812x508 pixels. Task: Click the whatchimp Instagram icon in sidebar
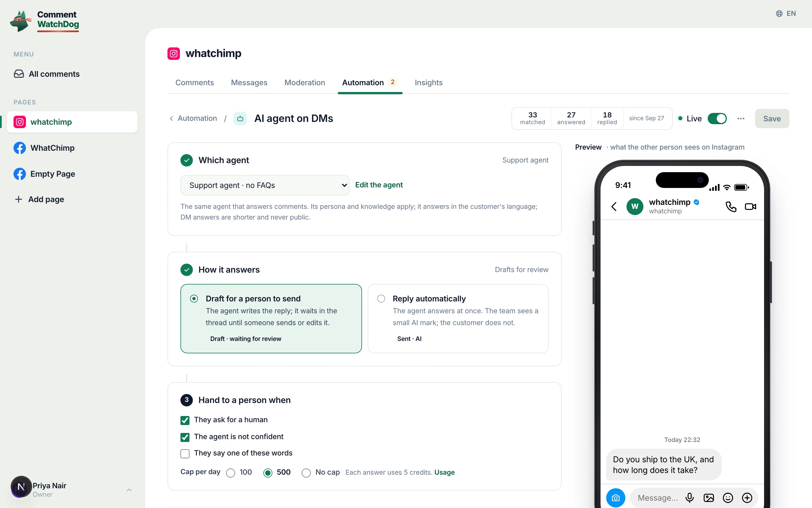click(x=20, y=122)
